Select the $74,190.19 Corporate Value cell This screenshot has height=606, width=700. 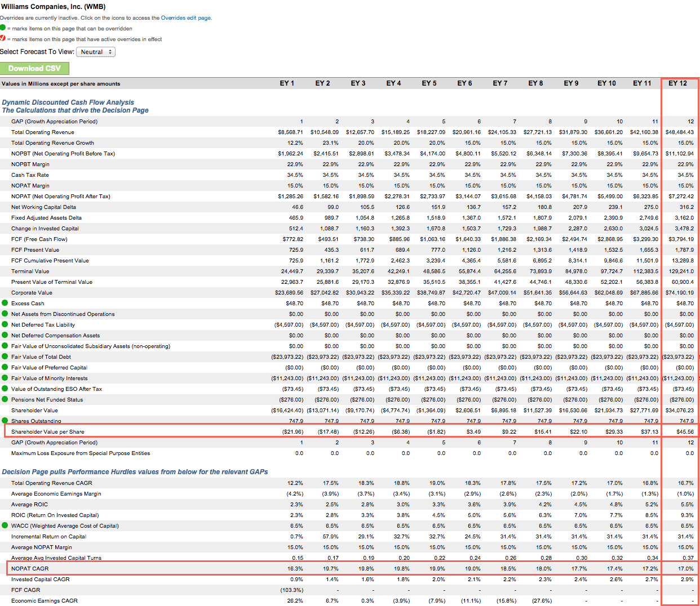pos(680,293)
